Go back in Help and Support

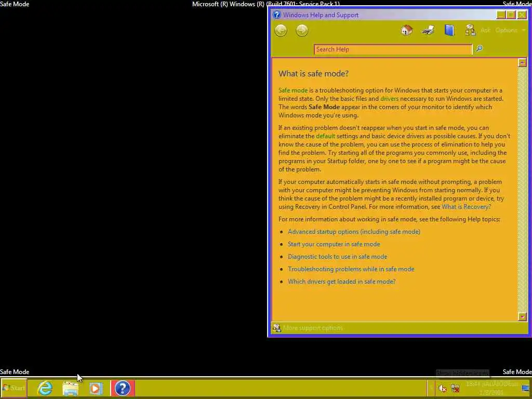(281, 31)
